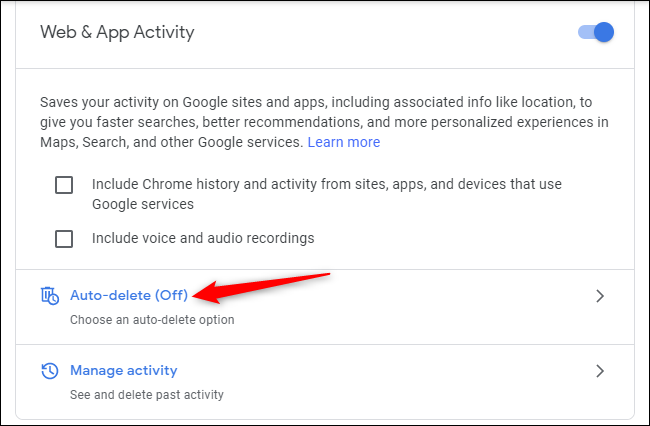Expand the Auto-delete row chevron arrow

600,296
